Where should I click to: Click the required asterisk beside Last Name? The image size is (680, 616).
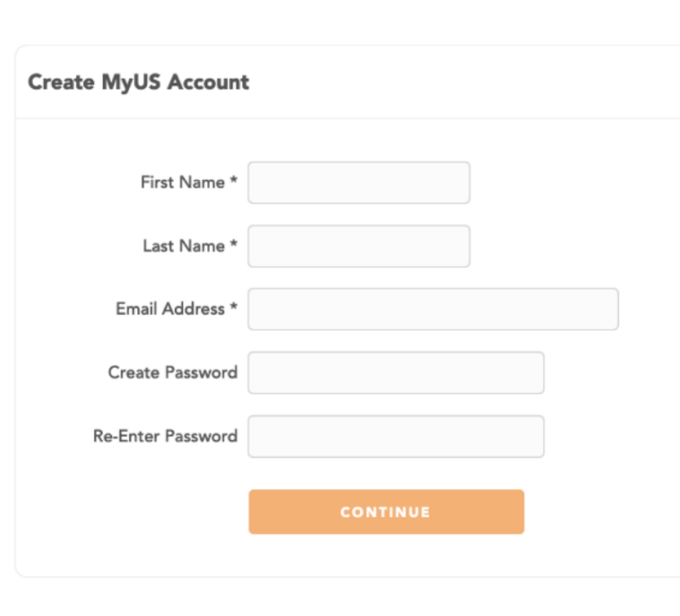click(234, 245)
